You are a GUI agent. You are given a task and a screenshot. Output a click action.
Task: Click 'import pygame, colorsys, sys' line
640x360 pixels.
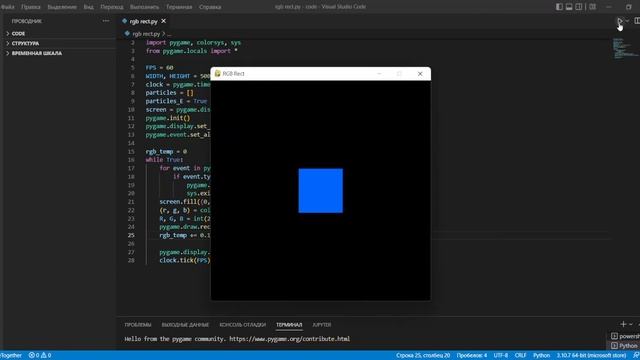(193, 42)
